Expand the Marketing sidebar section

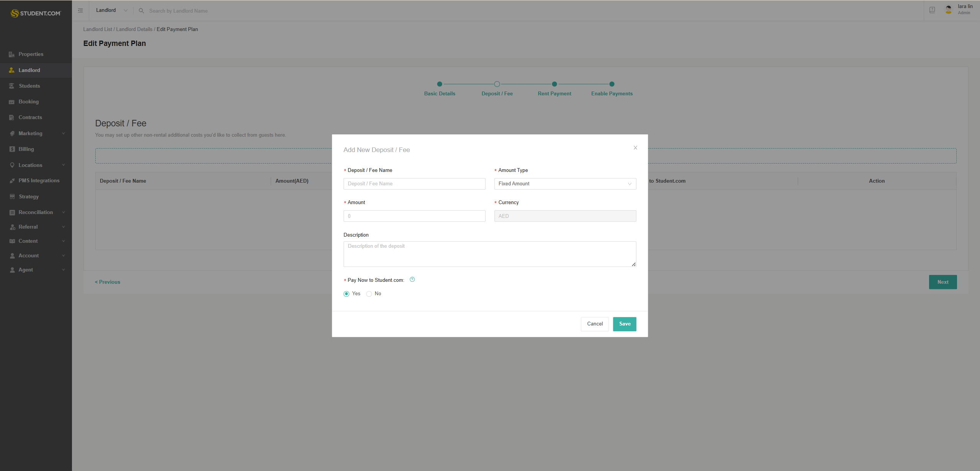(36, 133)
